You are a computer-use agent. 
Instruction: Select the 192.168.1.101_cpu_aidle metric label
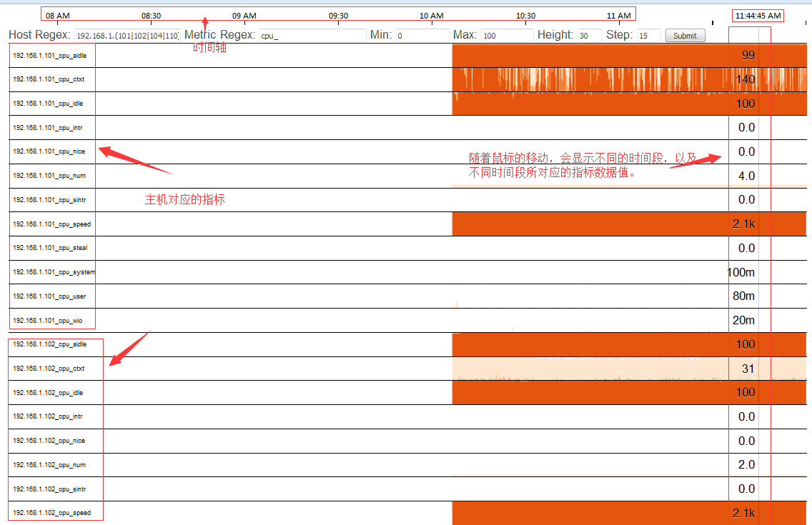[49, 56]
